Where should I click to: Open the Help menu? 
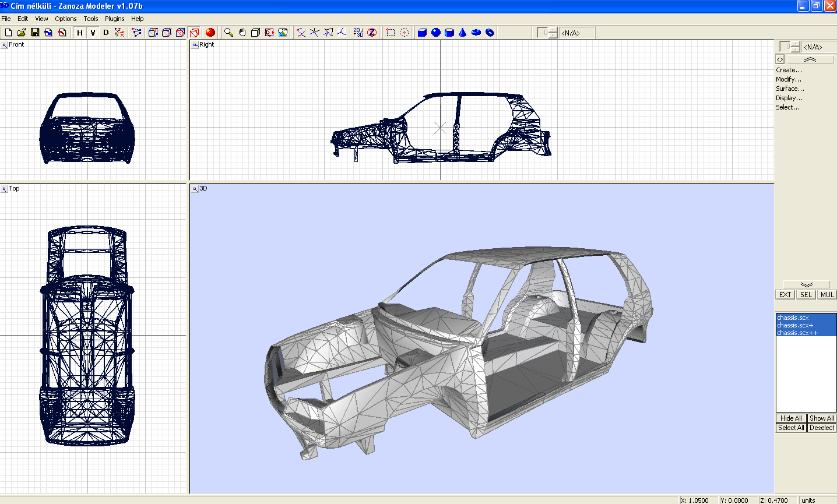138,19
